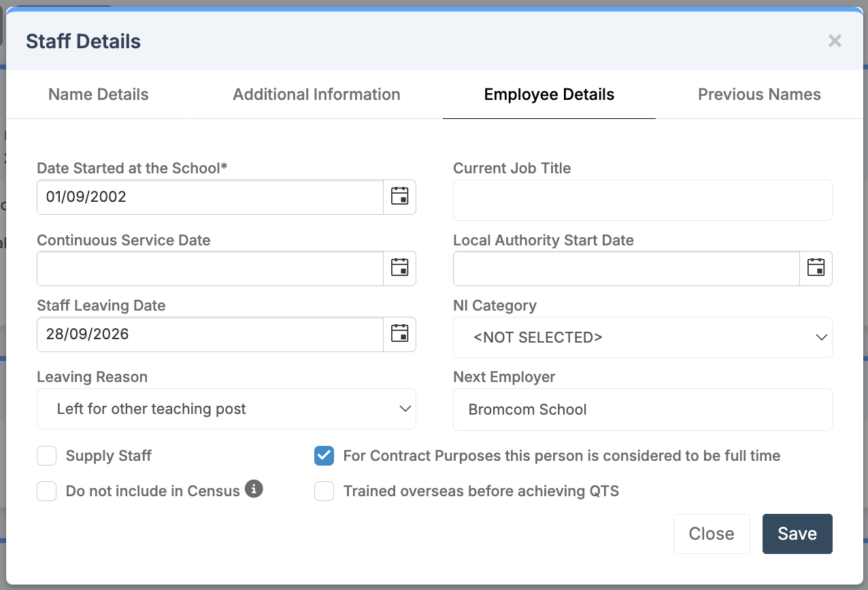Tick Trained overseas before achieving QTS
The image size is (868, 590).
(324, 491)
